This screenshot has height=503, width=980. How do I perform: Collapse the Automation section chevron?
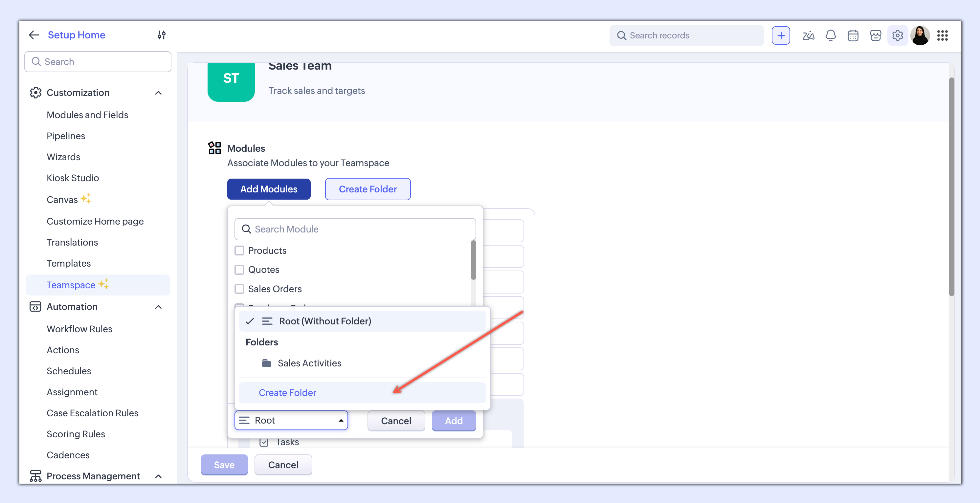(x=159, y=307)
